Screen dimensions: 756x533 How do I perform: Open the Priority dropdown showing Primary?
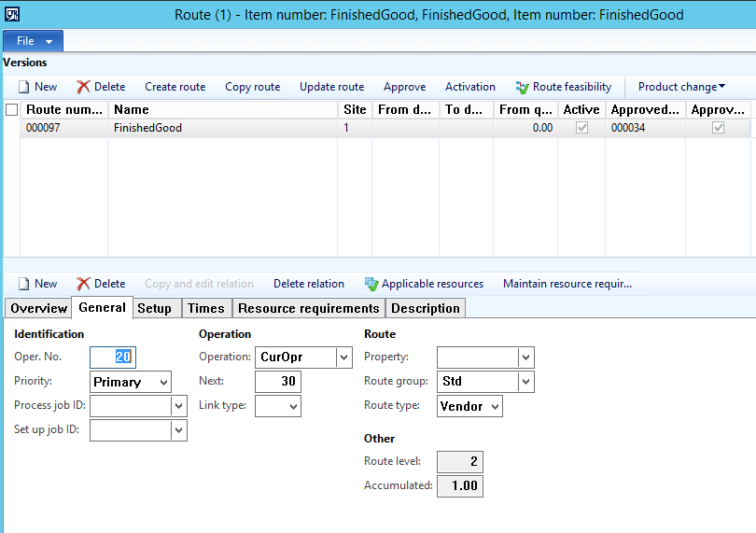click(x=164, y=382)
